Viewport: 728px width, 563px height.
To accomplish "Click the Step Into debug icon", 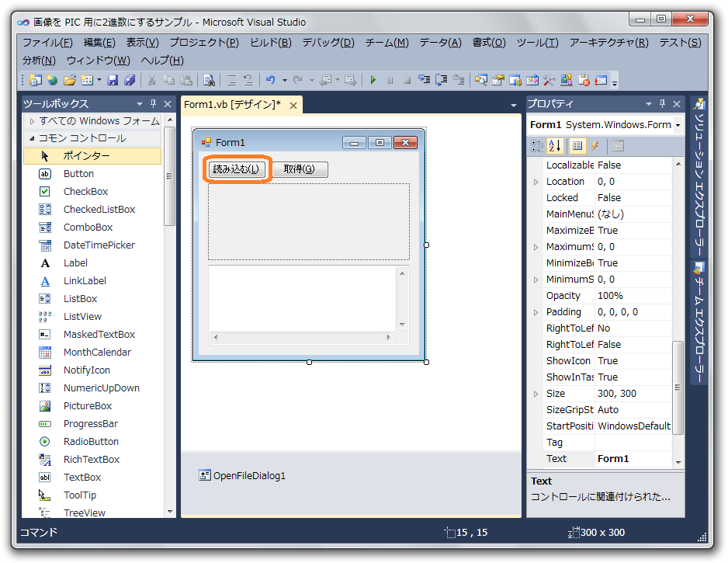I will pyautogui.click(x=424, y=80).
